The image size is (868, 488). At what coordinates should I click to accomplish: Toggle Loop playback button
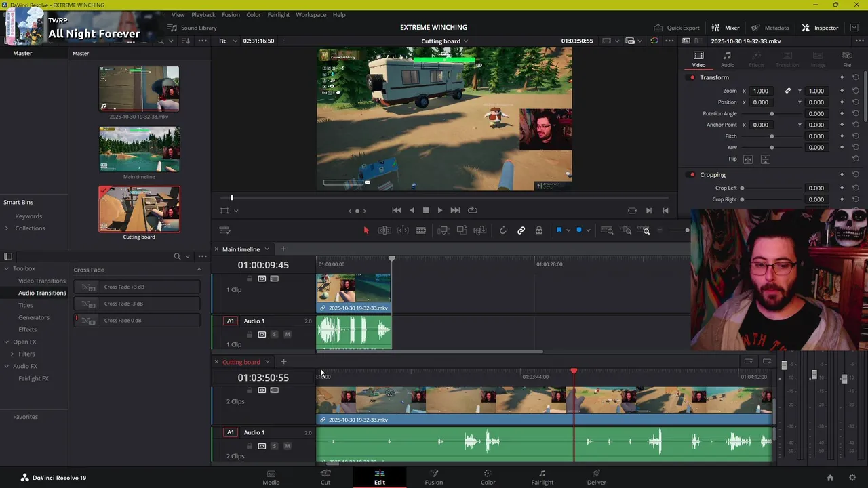click(473, 210)
